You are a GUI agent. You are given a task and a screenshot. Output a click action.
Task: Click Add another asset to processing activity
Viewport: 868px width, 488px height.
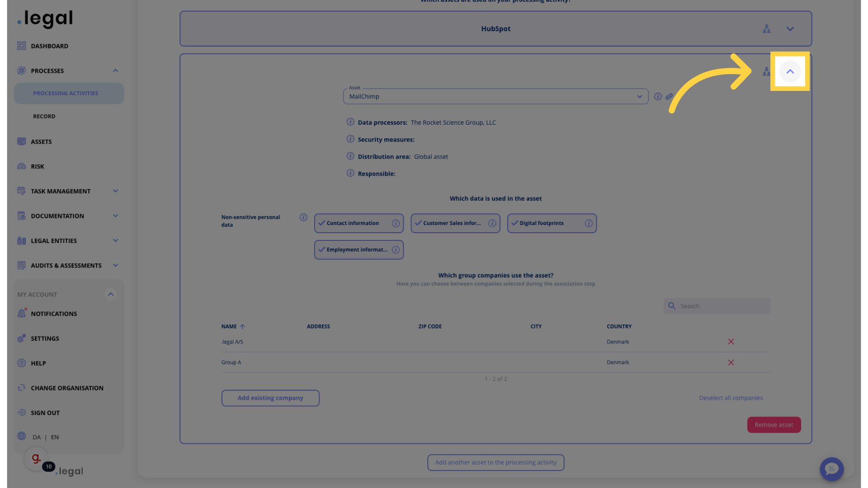[x=495, y=462]
